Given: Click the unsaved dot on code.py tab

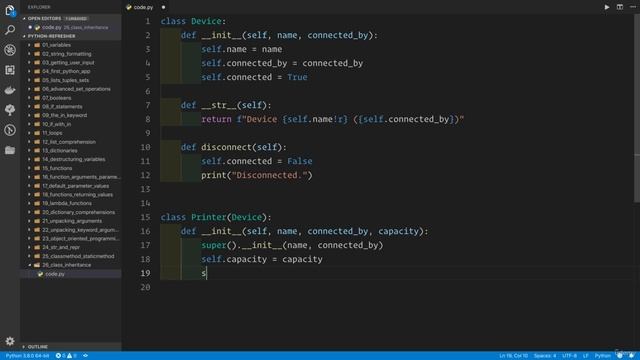Looking at the screenshot, I should pos(163,7).
